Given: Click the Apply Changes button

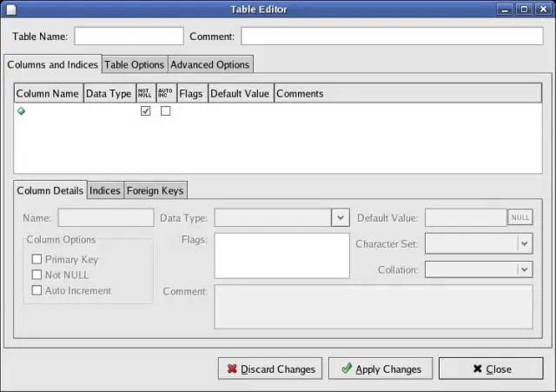Looking at the screenshot, I should (381, 369).
